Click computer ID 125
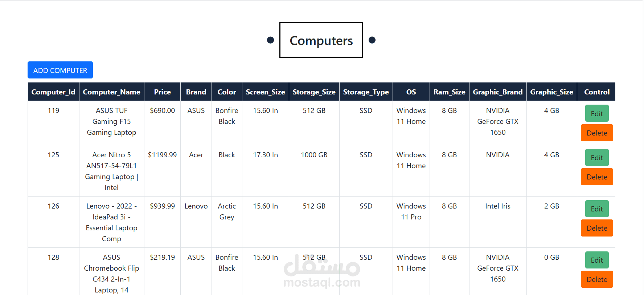Viewport: 644px width, 295px height. [53, 155]
